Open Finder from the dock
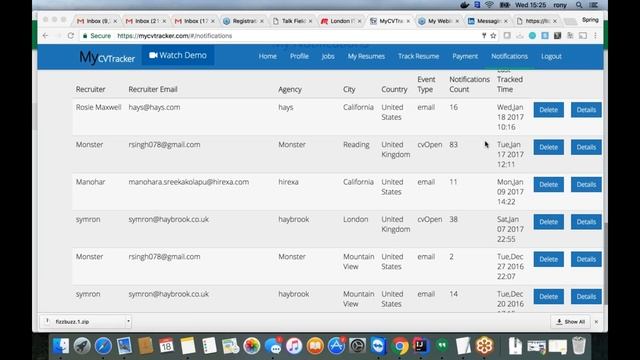The image size is (640, 360). pos(61,346)
